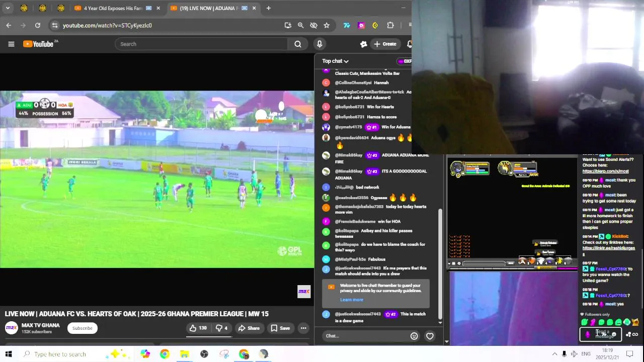Viewport: 644px width, 362px height.
Task: Bookmark this page with the star
Action: [327, 25]
